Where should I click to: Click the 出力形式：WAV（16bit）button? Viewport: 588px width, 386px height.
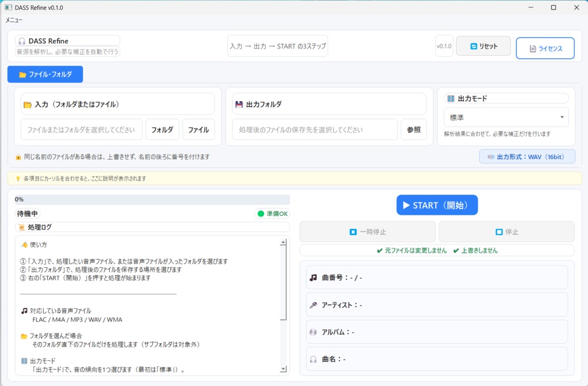click(527, 157)
